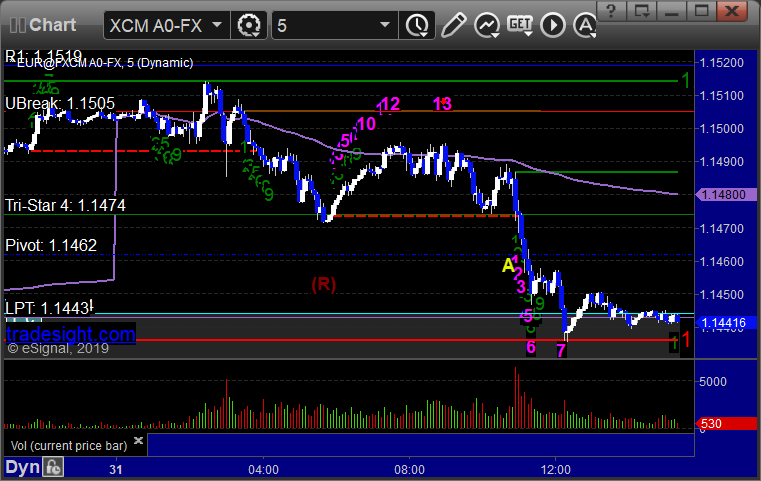This screenshot has height=481, width=761.
Task: Click the magenta 12 count marker
Action: 390,104
